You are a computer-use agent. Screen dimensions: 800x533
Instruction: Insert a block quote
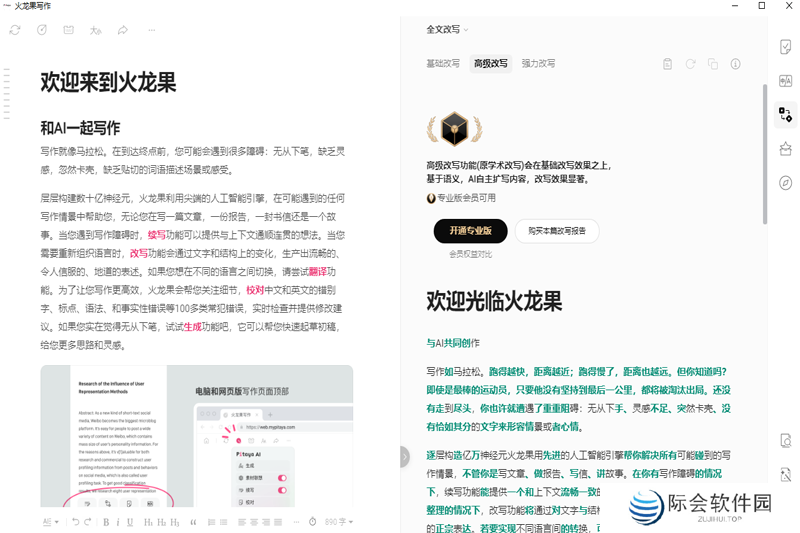point(193,522)
